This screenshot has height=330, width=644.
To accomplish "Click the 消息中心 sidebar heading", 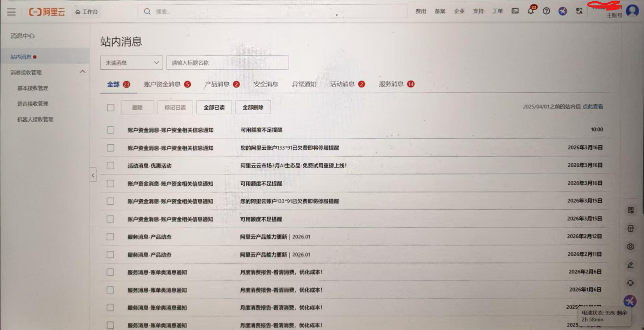I will click(x=22, y=36).
